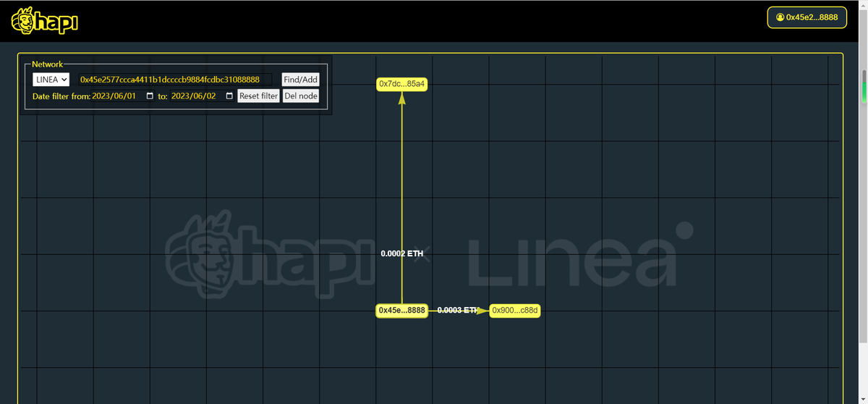The width and height of the screenshot is (868, 404).
Task: Click the Reset filter button
Action: [258, 96]
